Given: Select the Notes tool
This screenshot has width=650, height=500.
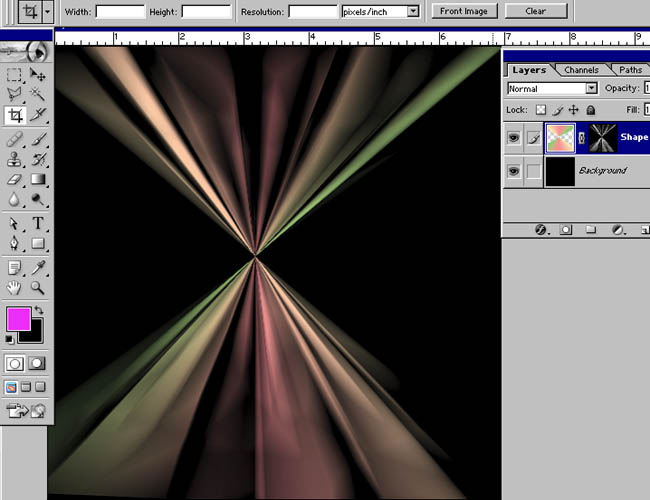Looking at the screenshot, I should tap(14, 268).
